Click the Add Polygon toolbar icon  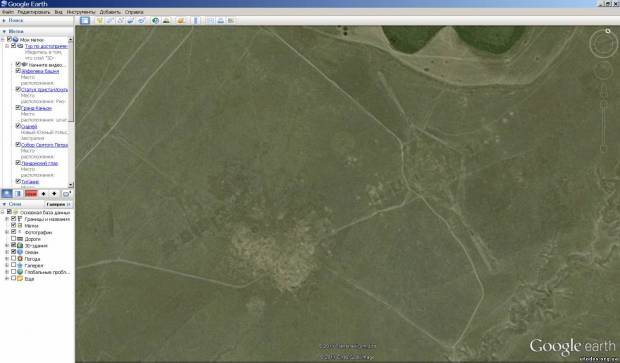(x=110, y=20)
